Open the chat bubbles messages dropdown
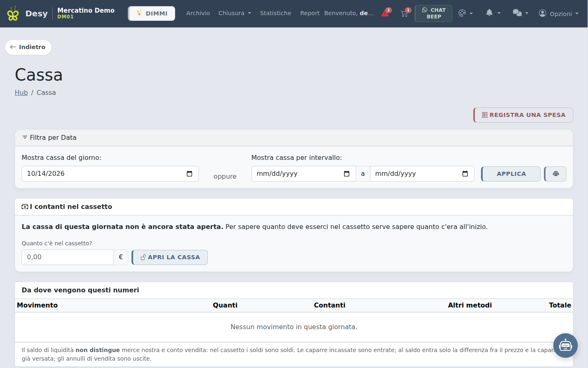588x368 pixels. tap(520, 13)
